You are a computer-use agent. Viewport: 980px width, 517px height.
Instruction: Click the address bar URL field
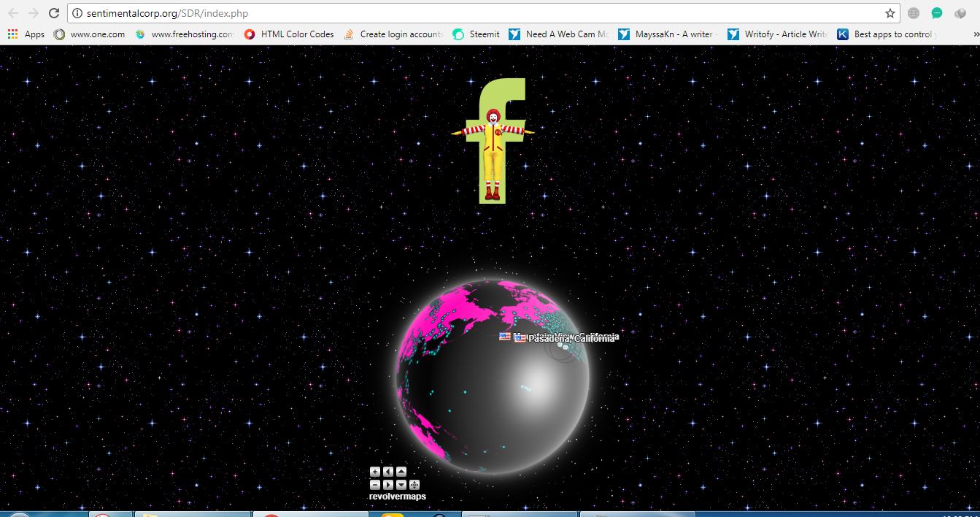482,13
